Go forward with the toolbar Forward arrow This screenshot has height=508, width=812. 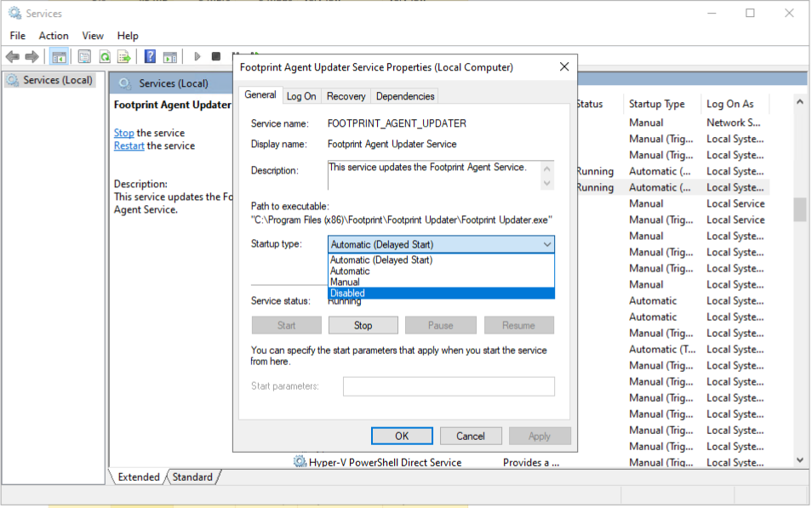coord(32,56)
